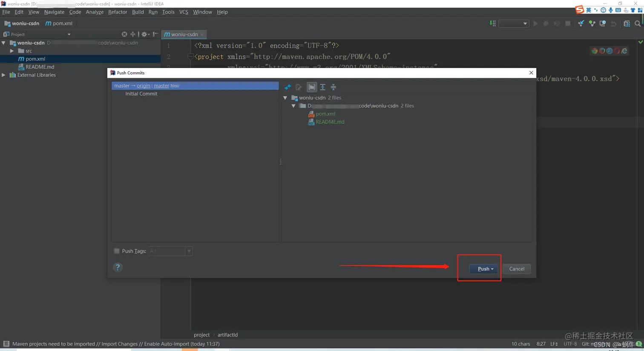Image resolution: width=644 pixels, height=351 pixels.
Task: Open Project panel settings gear
Action: click(145, 34)
